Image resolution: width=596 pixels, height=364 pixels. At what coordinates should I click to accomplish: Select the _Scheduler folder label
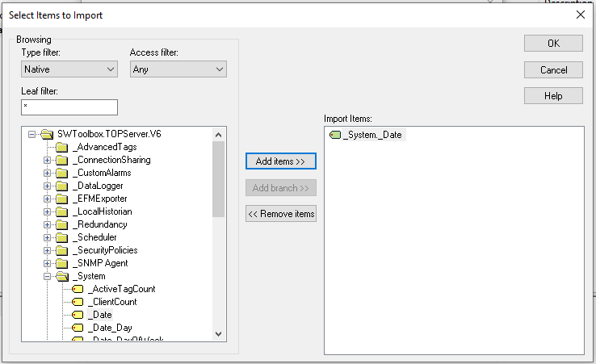[x=94, y=237]
